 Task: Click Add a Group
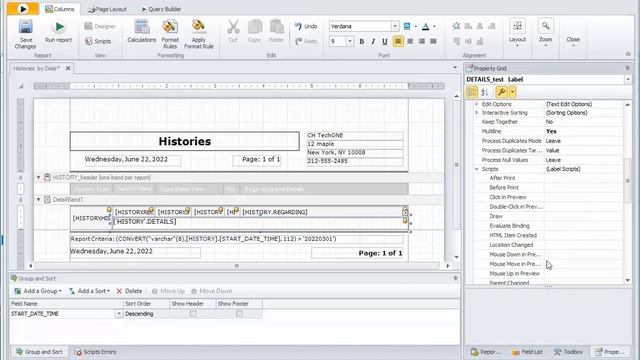tap(38, 291)
